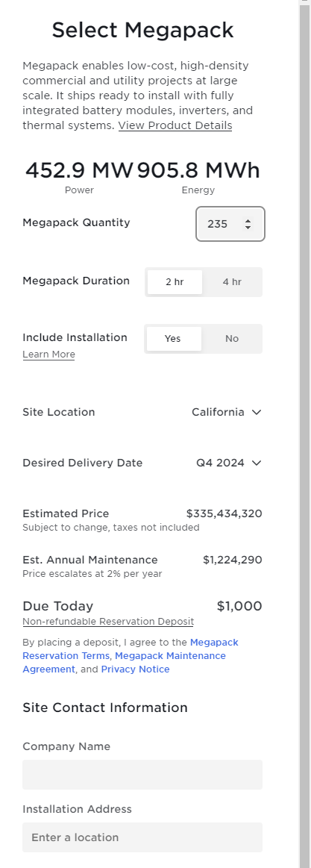Screen dimensions: 311x868
Task: Increase Megapack Quantity with up arrow
Action: click(248, 220)
